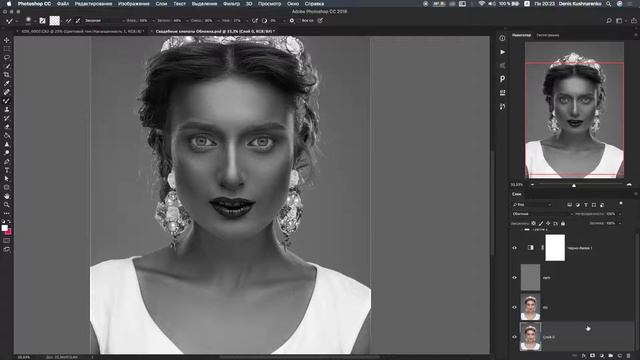Screen dimensions: 640x360
Task: Click the foreground color swatch
Action: (x=4, y=228)
